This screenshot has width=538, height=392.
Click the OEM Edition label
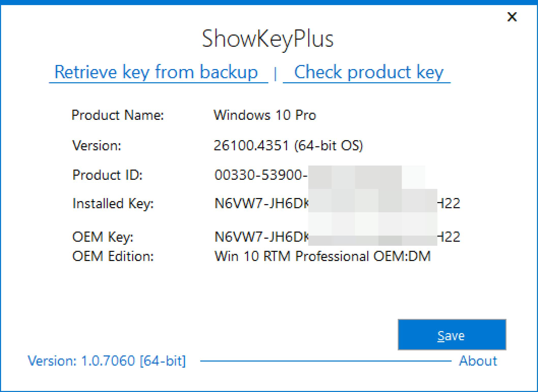pos(113,256)
